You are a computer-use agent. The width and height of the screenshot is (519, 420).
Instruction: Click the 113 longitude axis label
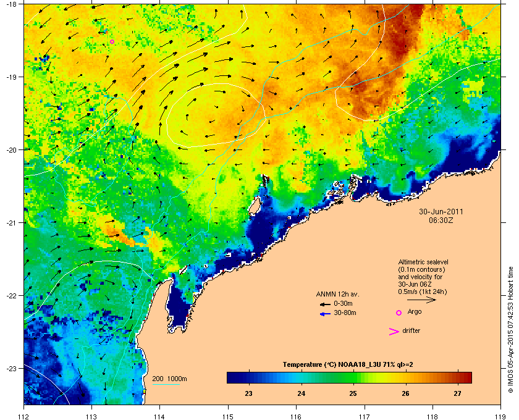[x=91, y=416]
